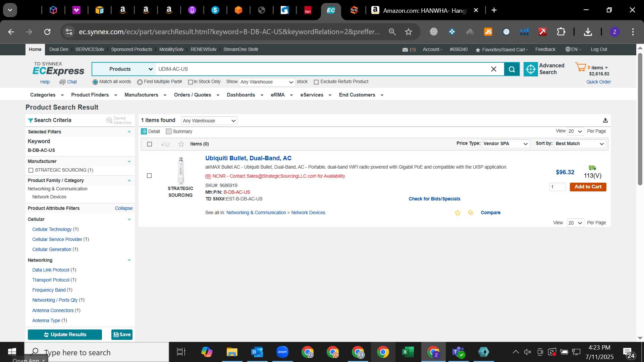This screenshot has width=644, height=362.
Task: Tick the select-all items checkbox
Action: coord(150,144)
